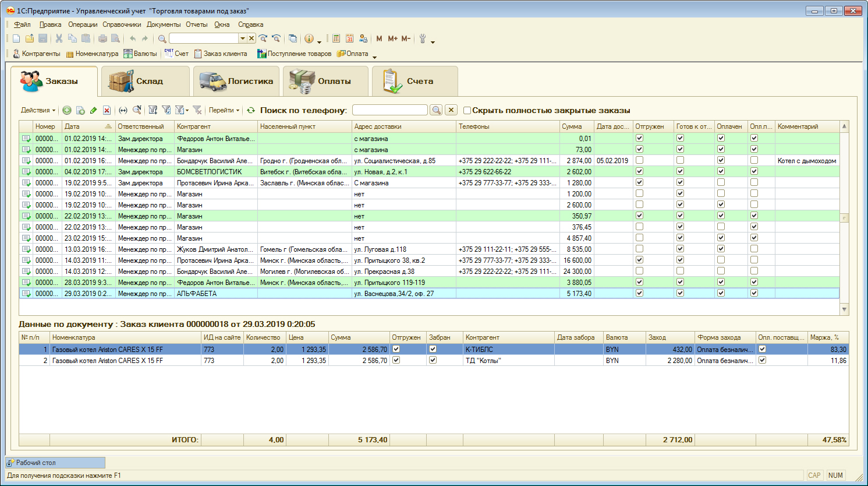Open the calculator from the toolbar
The height and width of the screenshot is (486, 868).
pyautogui.click(x=336, y=38)
